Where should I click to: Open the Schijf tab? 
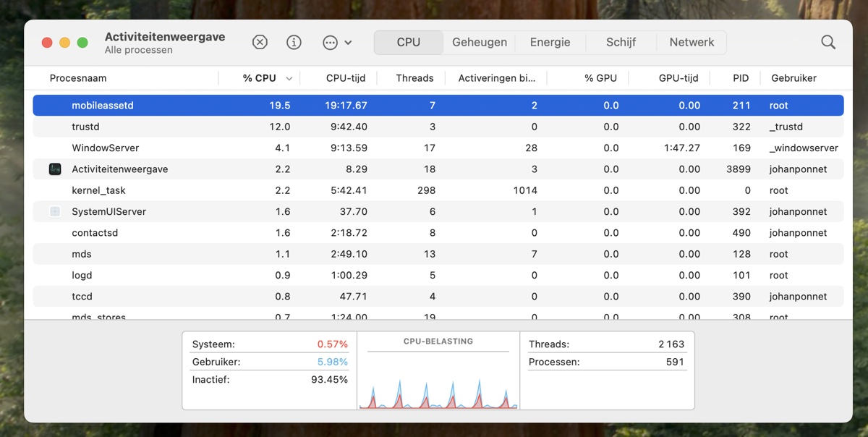pyautogui.click(x=621, y=42)
